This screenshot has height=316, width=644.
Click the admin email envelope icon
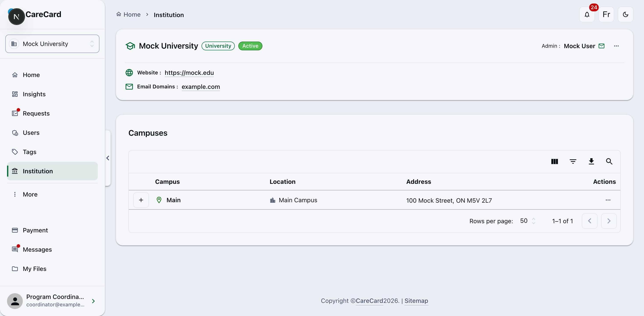pos(602,46)
